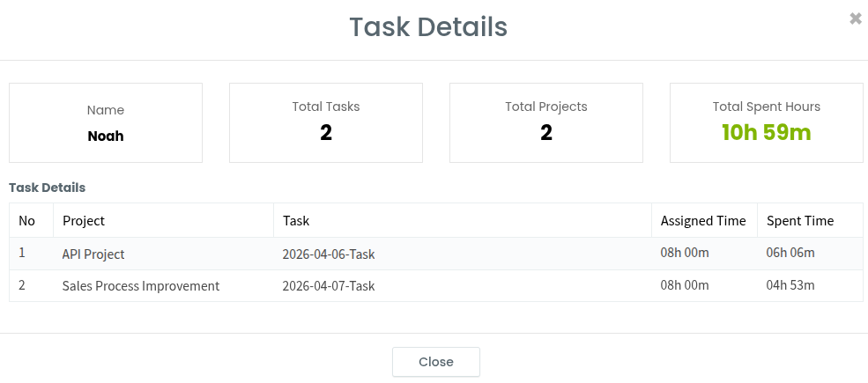868x383 pixels.
Task: Close the Task Details dialog with X icon
Action: (x=855, y=18)
